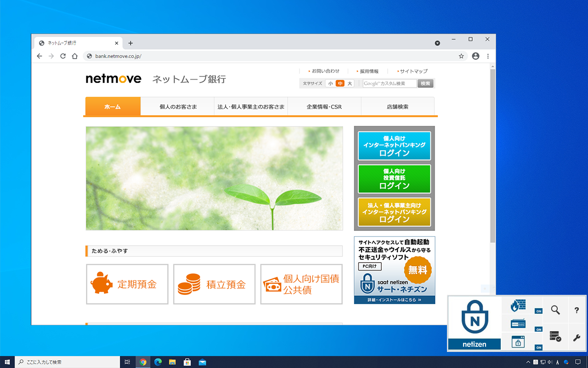Click the network tray icon
The height and width of the screenshot is (368, 588).
[543, 362]
